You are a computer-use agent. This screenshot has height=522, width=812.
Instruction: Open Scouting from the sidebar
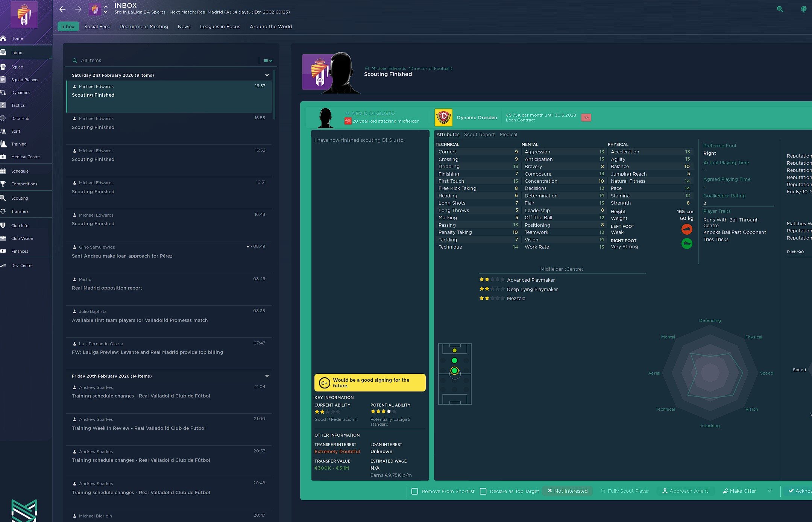20,198
